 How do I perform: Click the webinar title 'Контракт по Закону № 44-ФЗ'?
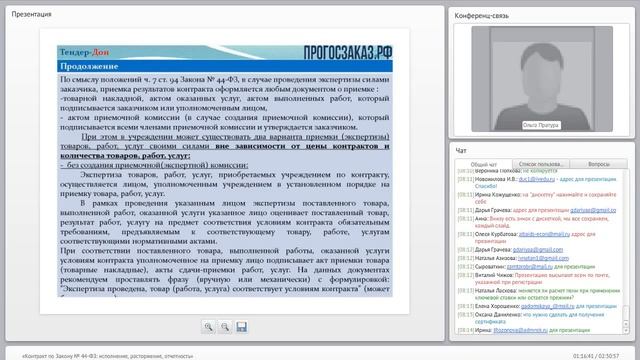[x=108, y=356]
